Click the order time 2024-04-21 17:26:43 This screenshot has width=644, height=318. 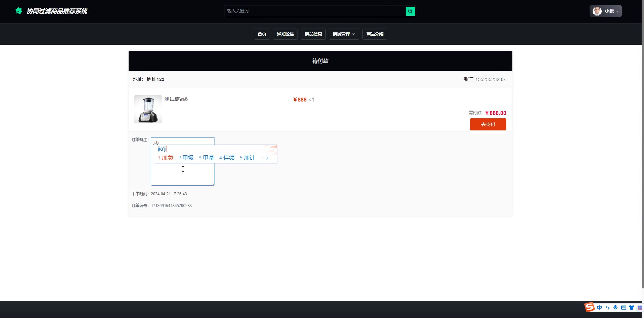click(x=169, y=194)
